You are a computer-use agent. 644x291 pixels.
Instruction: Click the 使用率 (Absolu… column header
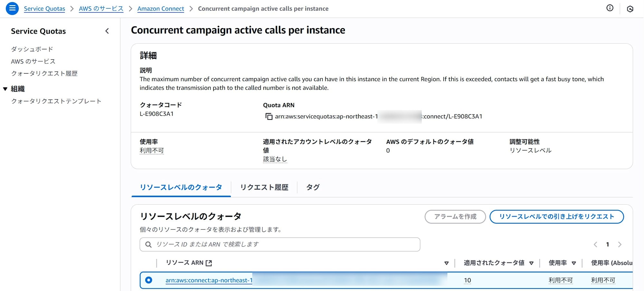(x=611, y=263)
